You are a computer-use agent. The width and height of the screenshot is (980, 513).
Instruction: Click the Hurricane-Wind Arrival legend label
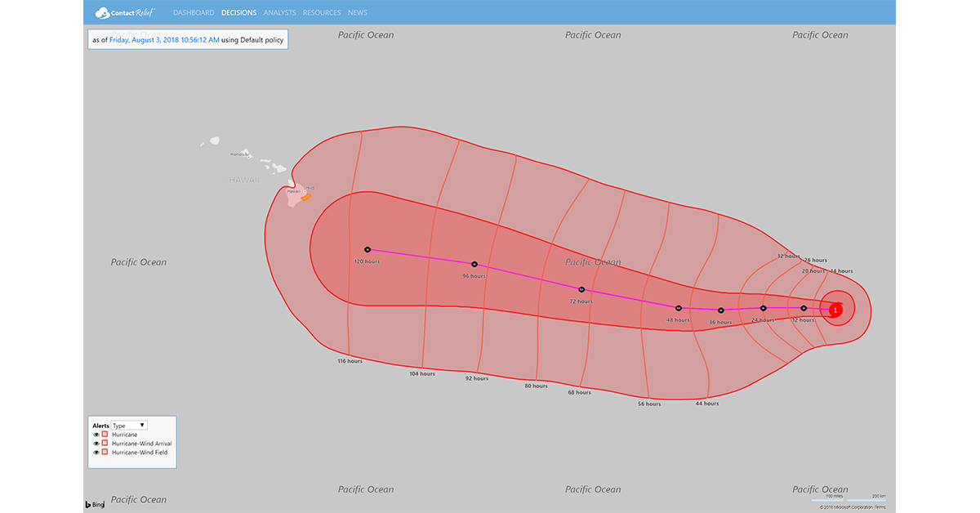[x=141, y=444]
